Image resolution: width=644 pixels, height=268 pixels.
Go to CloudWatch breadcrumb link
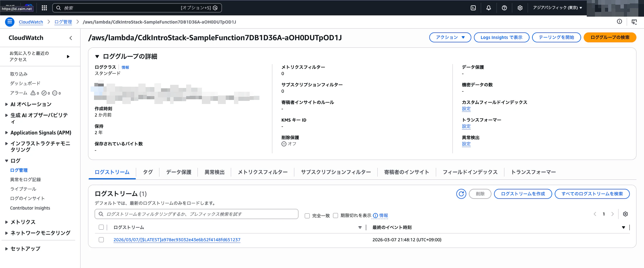tap(31, 22)
